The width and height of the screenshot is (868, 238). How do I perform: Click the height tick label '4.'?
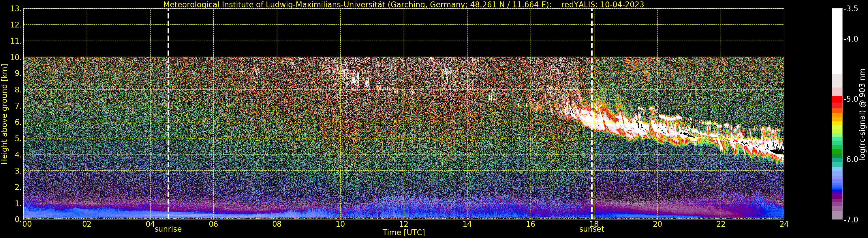pyautogui.click(x=18, y=155)
